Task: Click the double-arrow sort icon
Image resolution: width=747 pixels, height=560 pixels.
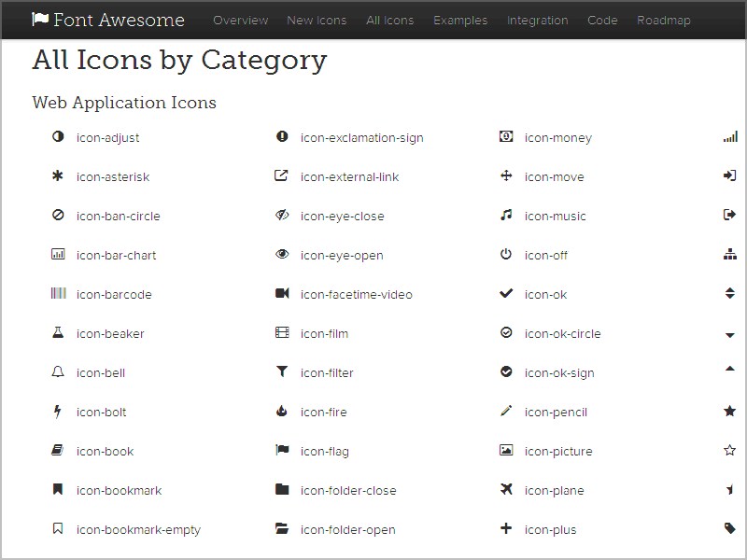Action: (x=730, y=293)
